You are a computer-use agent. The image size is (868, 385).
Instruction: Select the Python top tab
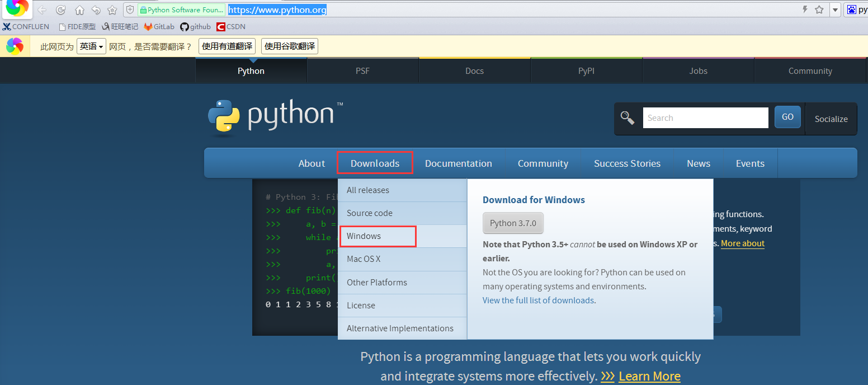pyautogui.click(x=251, y=71)
